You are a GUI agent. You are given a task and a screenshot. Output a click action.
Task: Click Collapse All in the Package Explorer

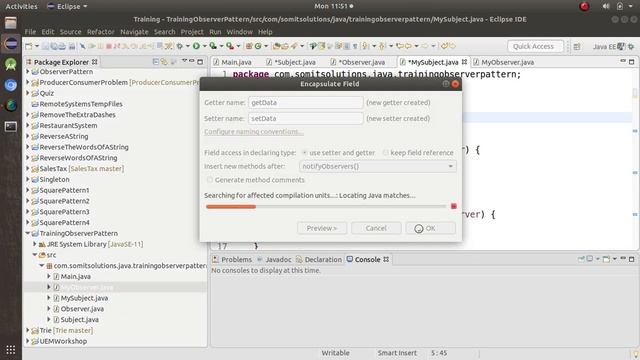coord(156,62)
